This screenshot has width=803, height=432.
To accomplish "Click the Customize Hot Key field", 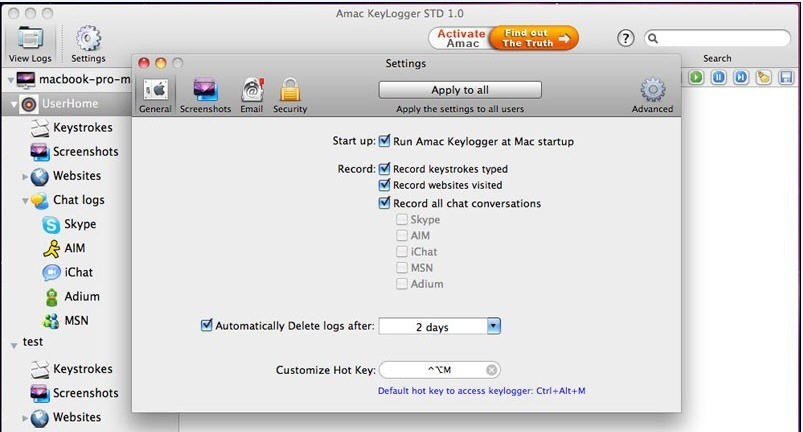I will click(x=440, y=370).
